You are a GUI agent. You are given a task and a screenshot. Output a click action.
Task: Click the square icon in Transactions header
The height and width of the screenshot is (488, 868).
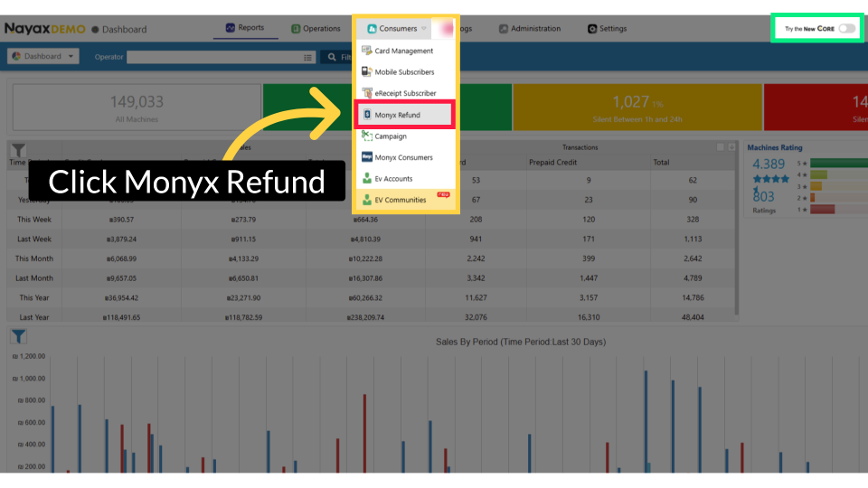point(720,146)
